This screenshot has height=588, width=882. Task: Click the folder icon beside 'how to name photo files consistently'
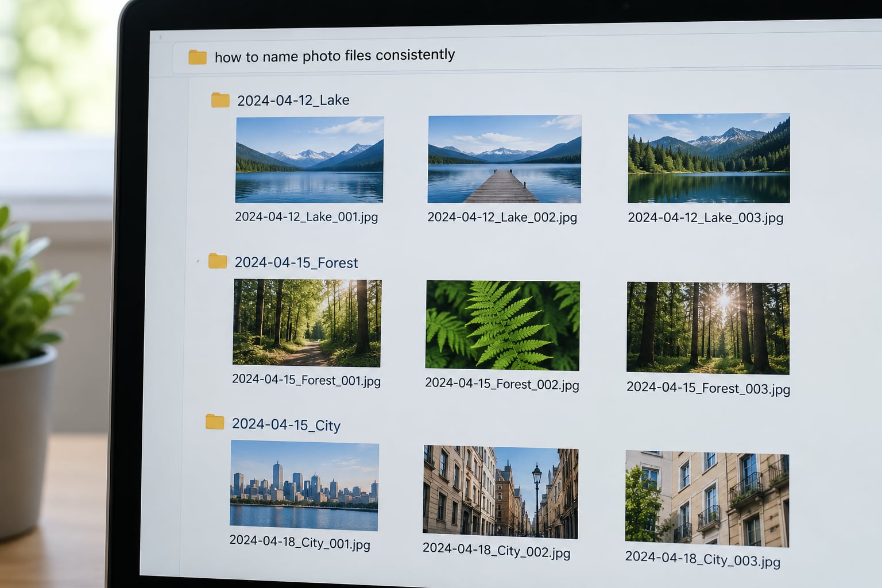[x=198, y=57]
